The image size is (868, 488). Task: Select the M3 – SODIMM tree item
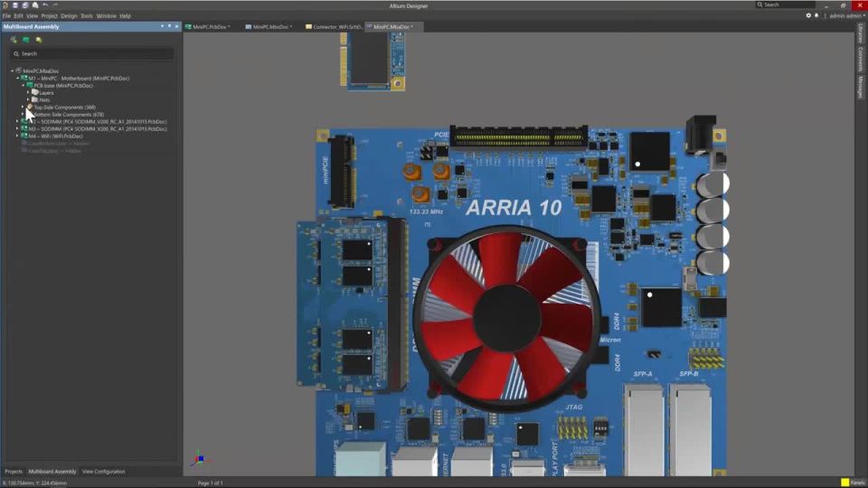(x=98, y=129)
